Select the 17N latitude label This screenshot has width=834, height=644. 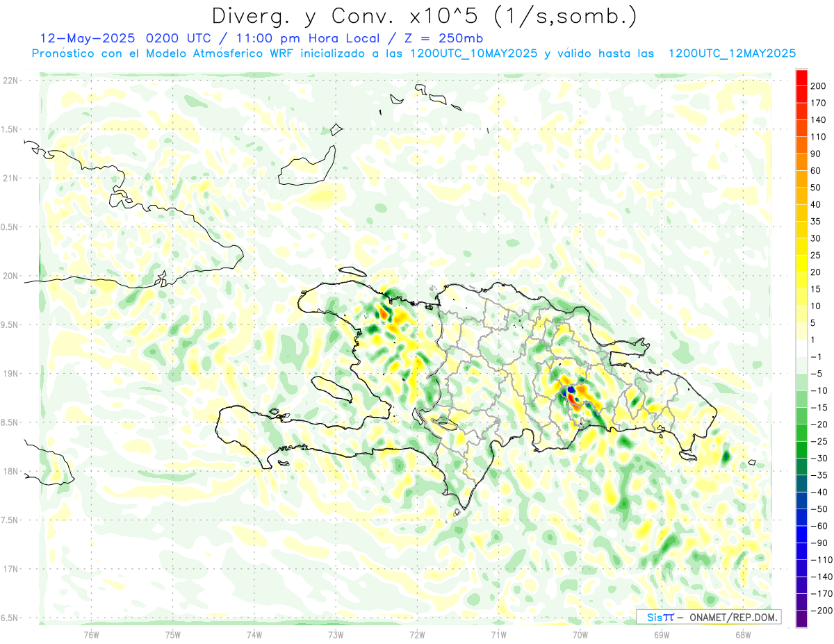[10, 569]
